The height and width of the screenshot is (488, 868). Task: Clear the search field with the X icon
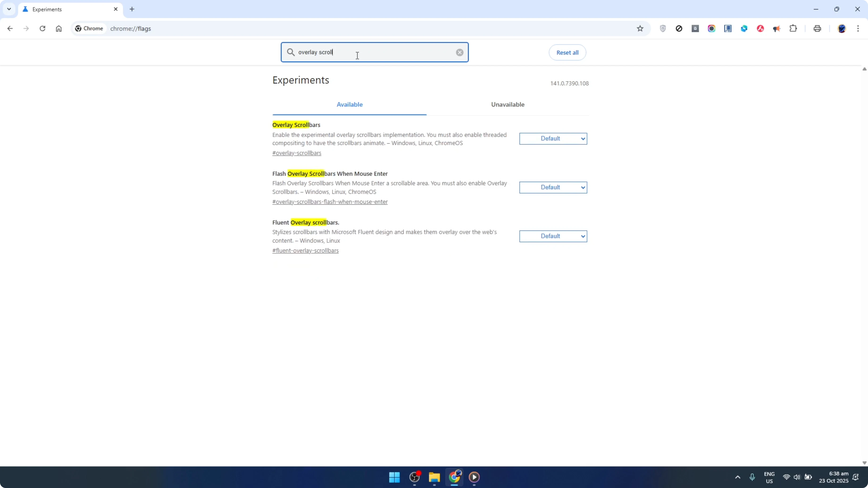tap(460, 52)
